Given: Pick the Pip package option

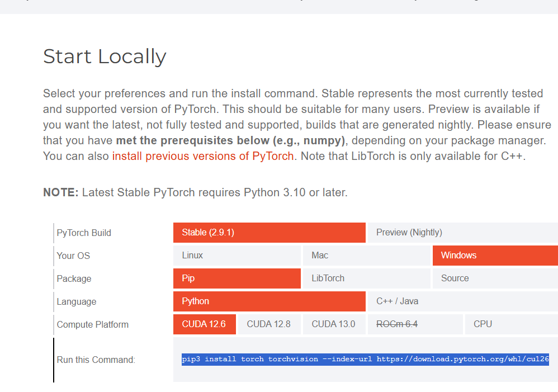Looking at the screenshot, I should tap(237, 278).
